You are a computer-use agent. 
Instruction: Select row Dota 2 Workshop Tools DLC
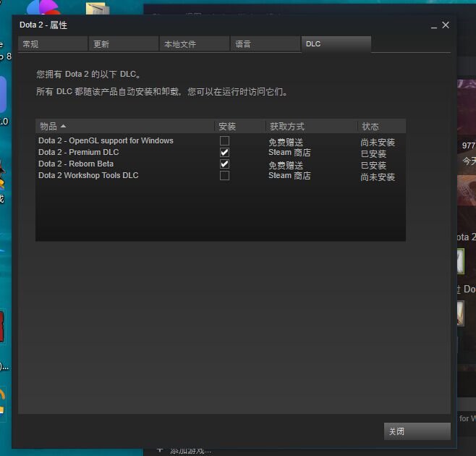[x=221, y=176]
